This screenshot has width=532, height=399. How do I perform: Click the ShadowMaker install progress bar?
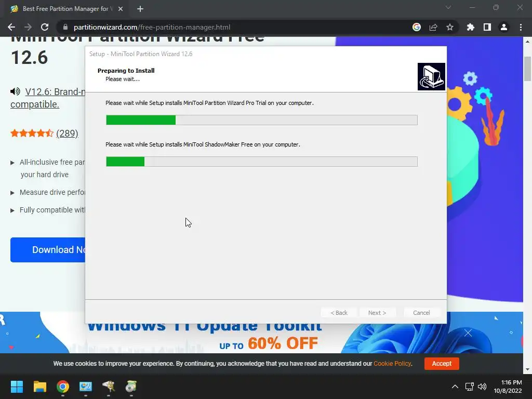click(262, 162)
